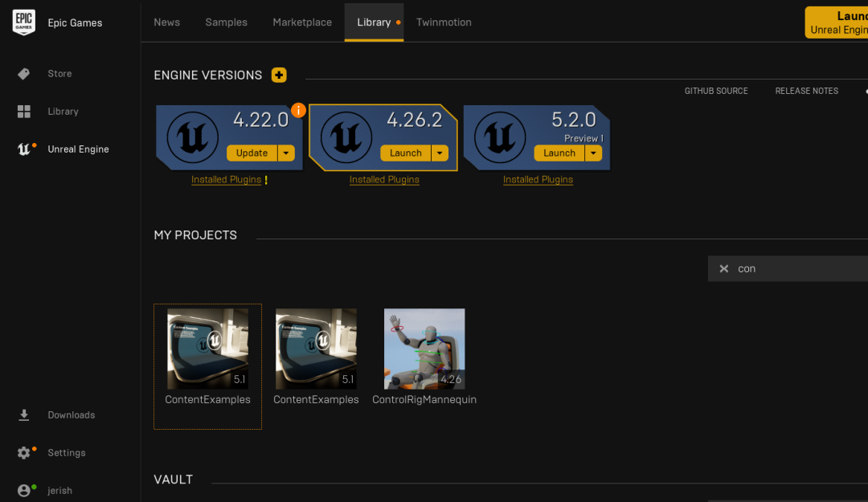Click the jerish username label
This screenshot has height=502, width=868.
(59, 491)
